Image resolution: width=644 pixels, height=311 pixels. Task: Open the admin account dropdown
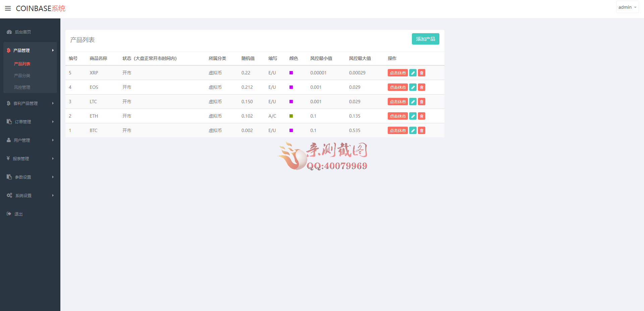coord(627,7)
